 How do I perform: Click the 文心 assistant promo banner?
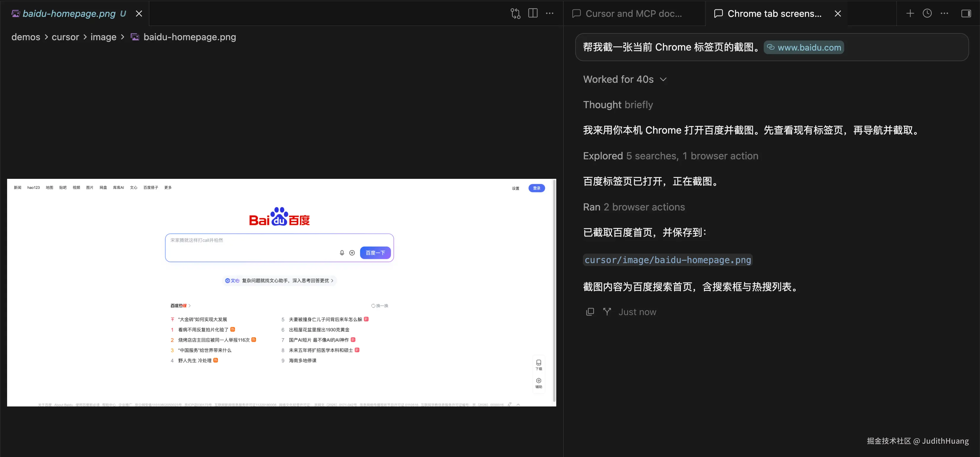pos(279,281)
